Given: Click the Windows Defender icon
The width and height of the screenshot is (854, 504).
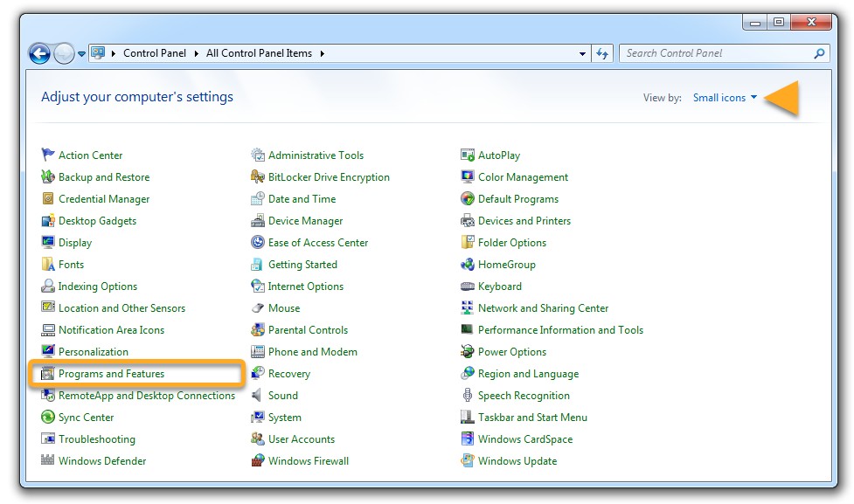Looking at the screenshot, I should tap(48, 461).
